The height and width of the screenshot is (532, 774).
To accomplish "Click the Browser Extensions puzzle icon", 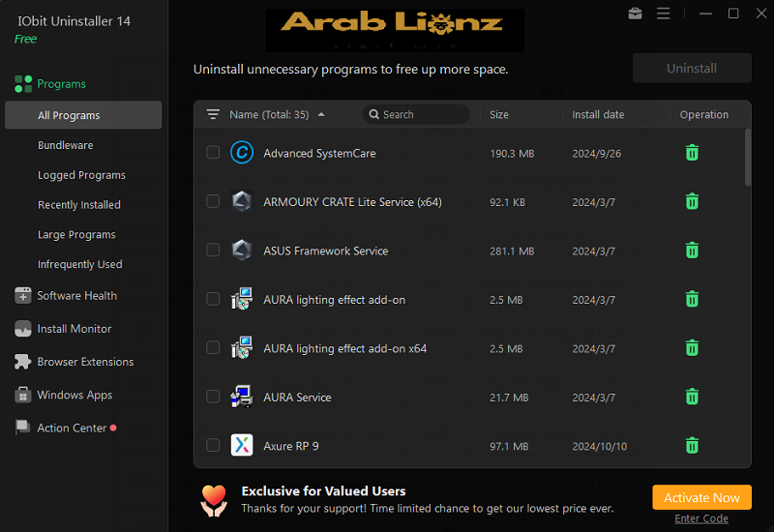I will coord(22,362).
